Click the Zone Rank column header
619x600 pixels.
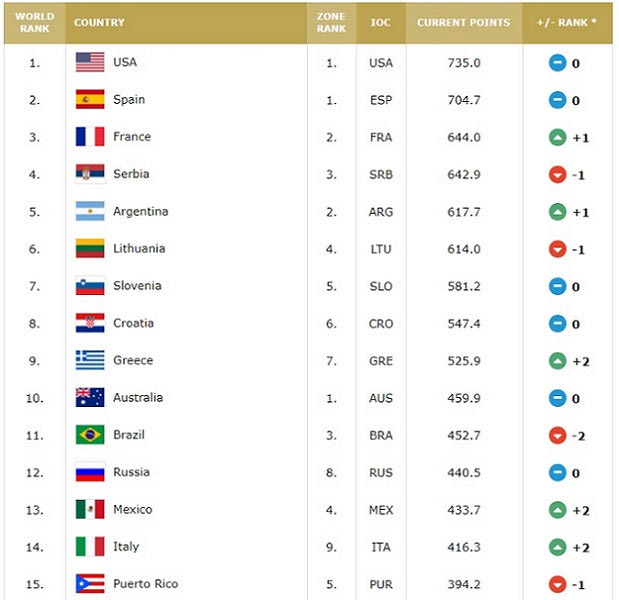pyautogui.click(x=331, y=22)
